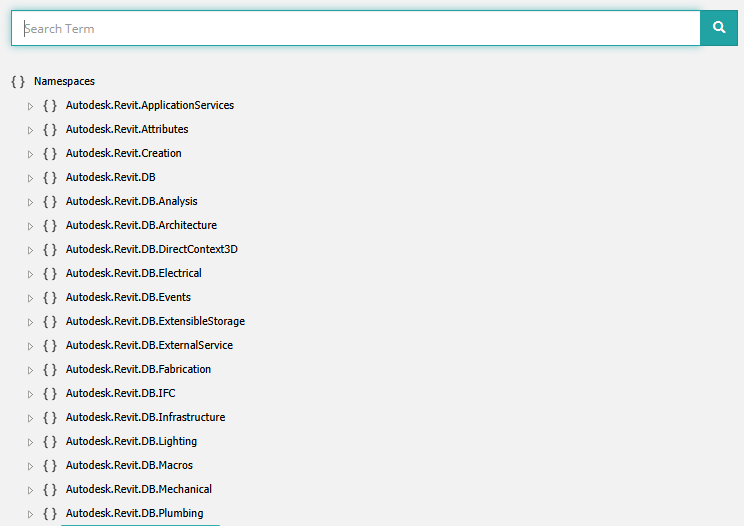
Task: Click braces icon for Autodesk.Revit.DB.Analysis
Action: pos(50,201)
